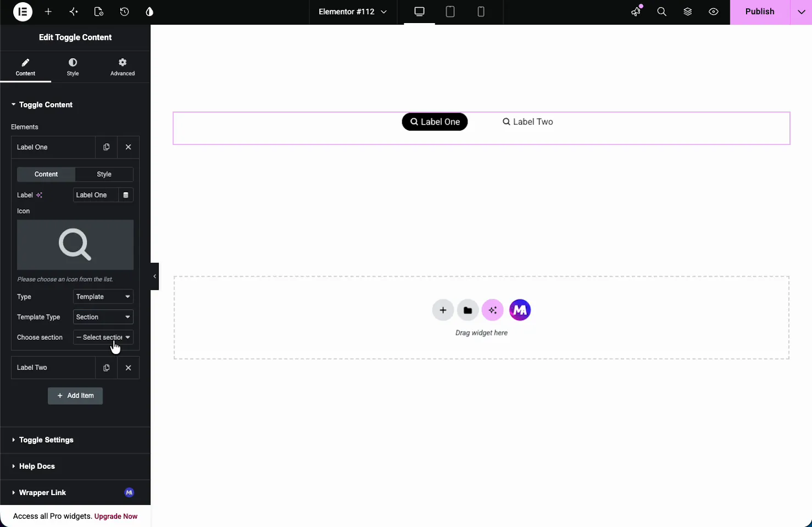The width and height of the screenshot is (812, 527).
Task: Choose a new icon in magnifier preview
Action: pos(75,245)
